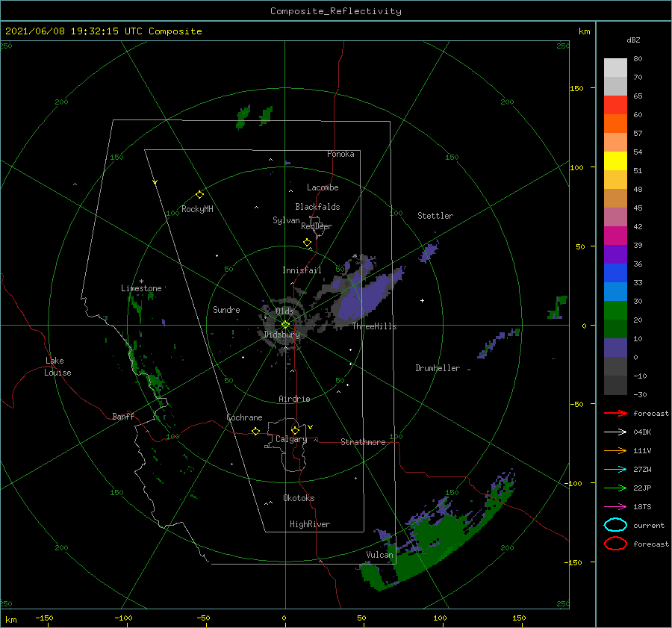Click the white 04DK arrow icon
672x628 pixels.
tap(615, 432)
